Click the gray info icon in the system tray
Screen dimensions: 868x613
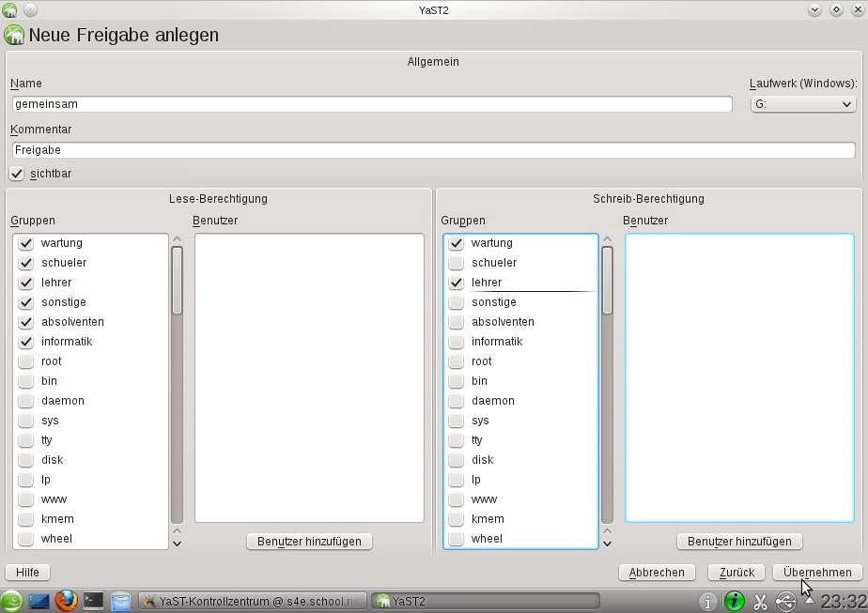pyautogui.click(x=707, y=601)
